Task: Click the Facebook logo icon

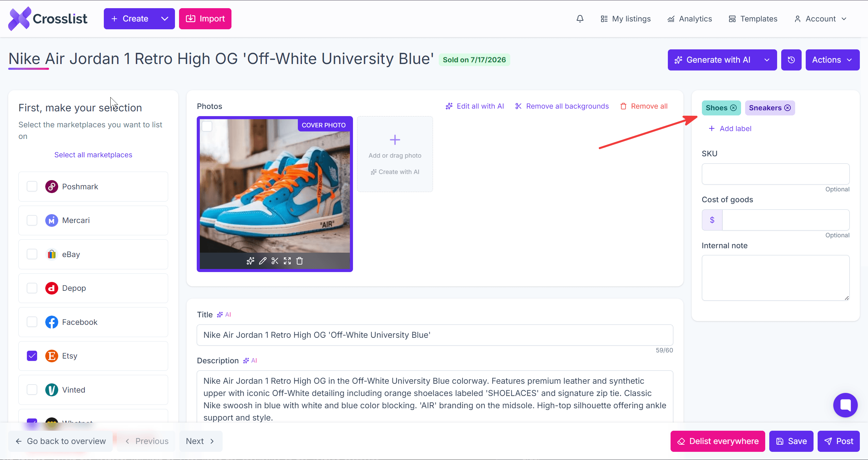Action: tap(52, 322)
